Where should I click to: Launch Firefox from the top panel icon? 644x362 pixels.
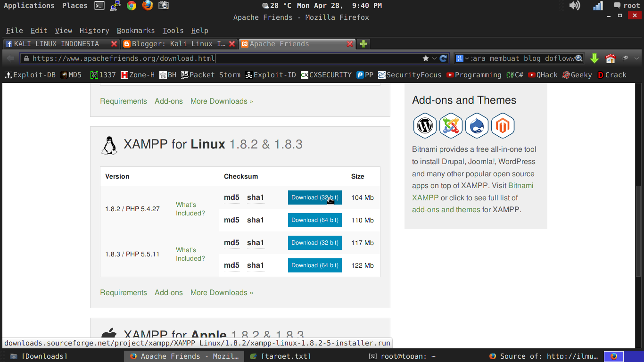coord(148,6)
